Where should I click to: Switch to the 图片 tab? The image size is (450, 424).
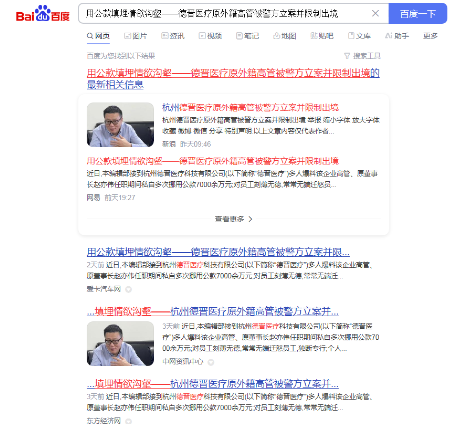pos(135,36)
